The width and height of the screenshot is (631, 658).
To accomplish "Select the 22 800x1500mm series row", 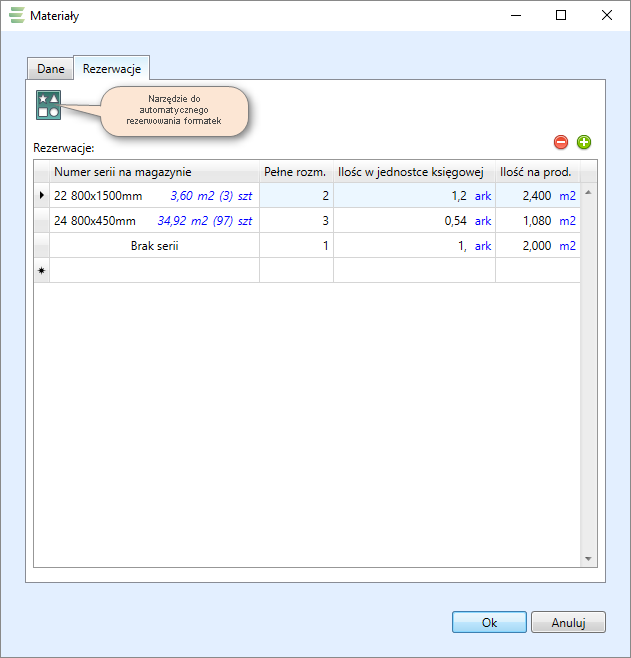I will pyautogui.click(x=154, y=196).
